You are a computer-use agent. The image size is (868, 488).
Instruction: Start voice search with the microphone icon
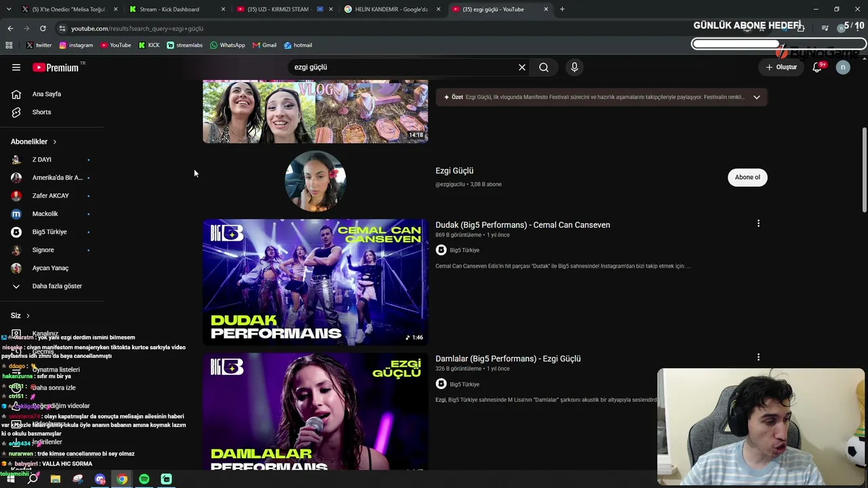(x=574, y=67)
